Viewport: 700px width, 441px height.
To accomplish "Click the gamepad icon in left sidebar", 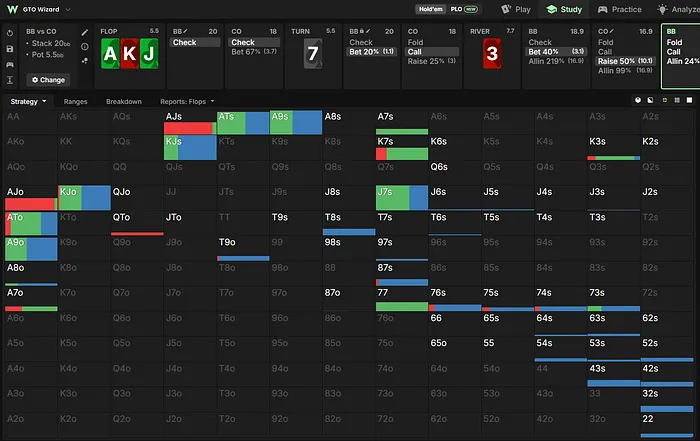I will coord(10,64).
